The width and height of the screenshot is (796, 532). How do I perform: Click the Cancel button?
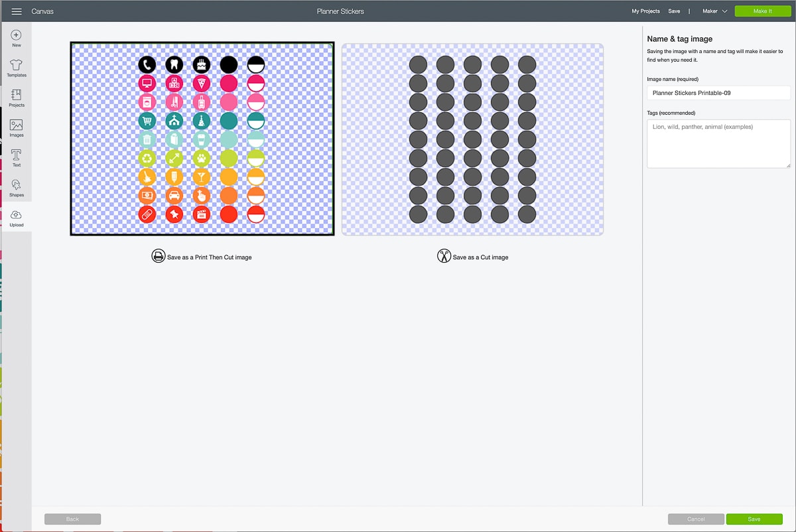click(696, 519)
